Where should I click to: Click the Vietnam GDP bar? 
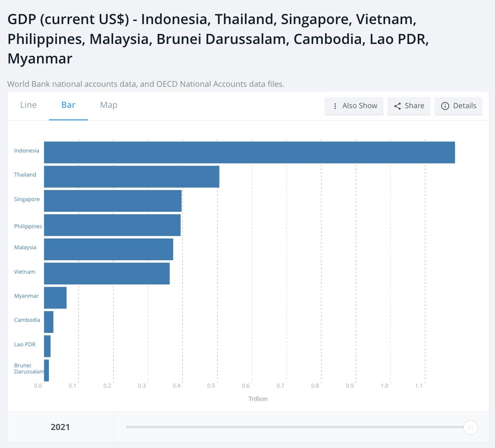(x=105, y=273)
